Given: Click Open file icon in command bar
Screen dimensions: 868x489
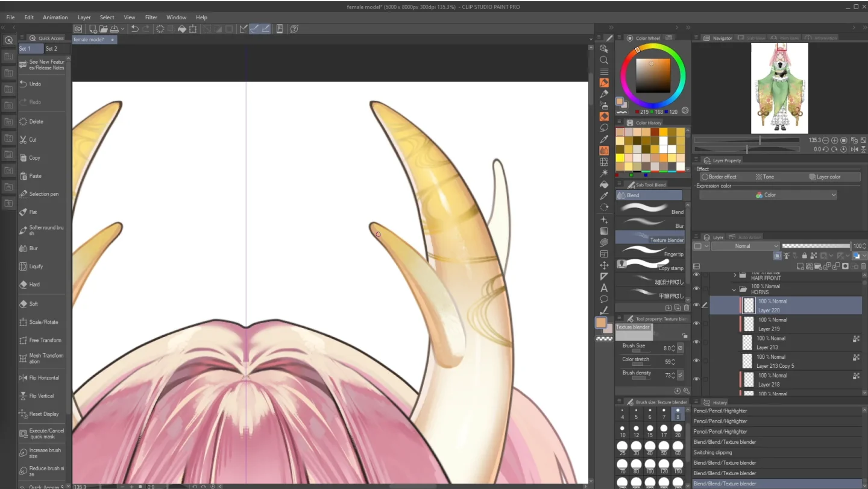Looking at the screenshot, I should [x=104, y=28].
